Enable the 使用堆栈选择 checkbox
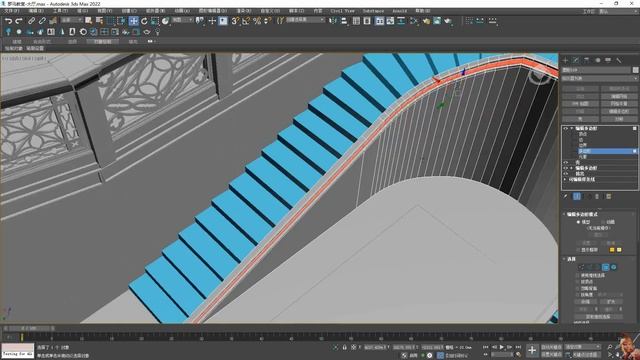The image size is (640, 360). click(578, 276)
